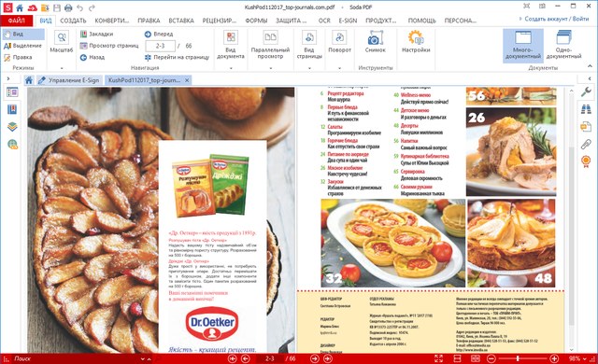The image size is (598, 364).
Task: Switch to Выделение selection mode
Action: [22, 46]
